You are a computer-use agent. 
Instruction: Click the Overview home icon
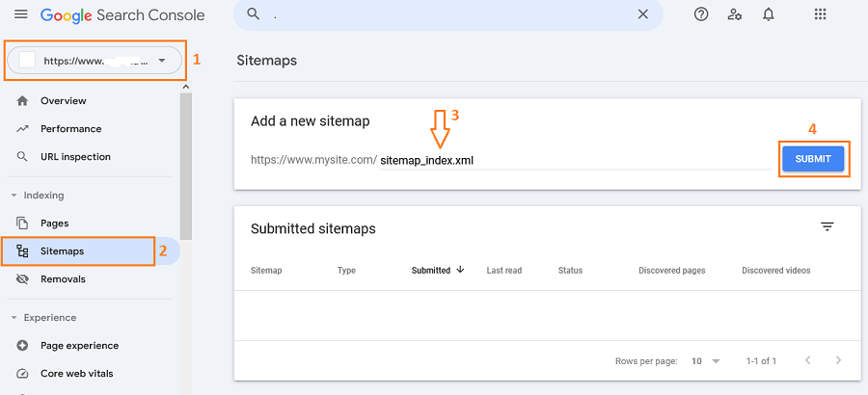22,101
